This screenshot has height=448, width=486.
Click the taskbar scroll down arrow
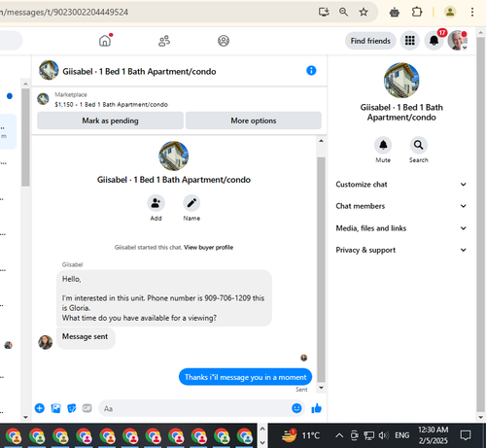pyautogui.click(x=262, y=442)
